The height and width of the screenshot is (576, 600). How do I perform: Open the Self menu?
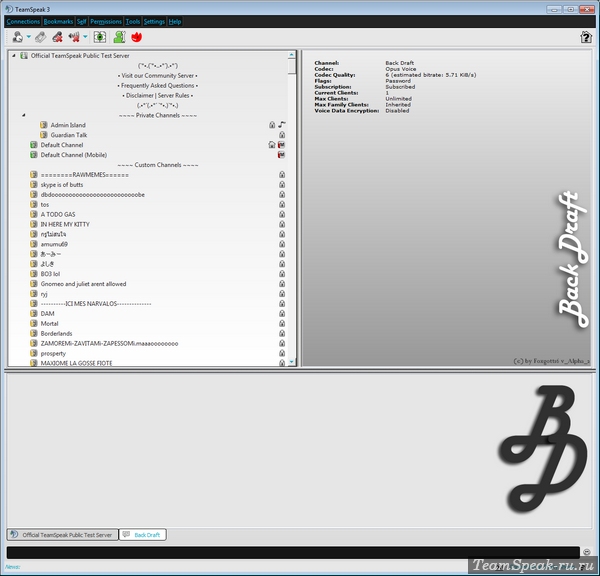tap(82, 21)
